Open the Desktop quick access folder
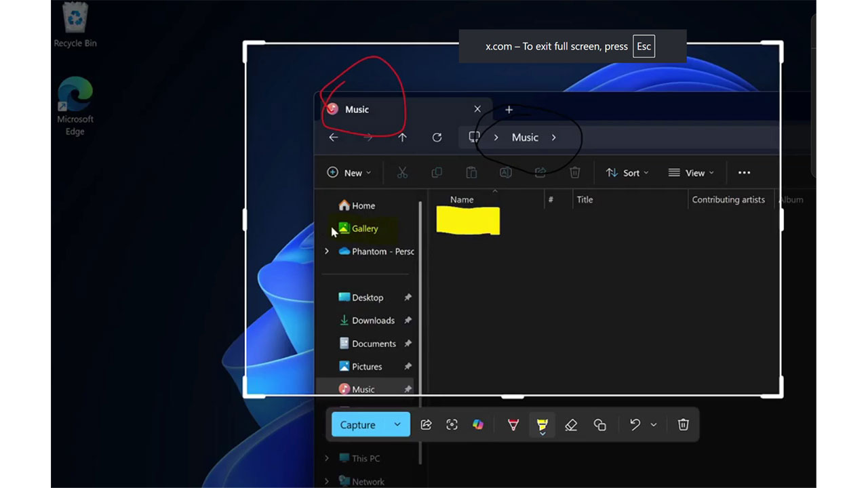Image resolution: width=868 pixels, height=488 pixels. pos(361,298)
